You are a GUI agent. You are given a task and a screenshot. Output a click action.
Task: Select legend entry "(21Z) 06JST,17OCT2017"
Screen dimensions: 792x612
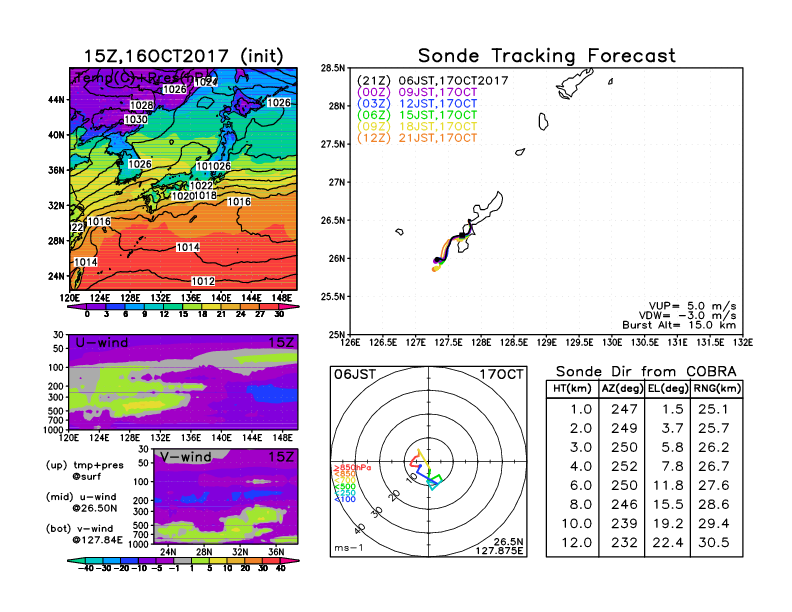pyautogui.click(x=432, y=81)
